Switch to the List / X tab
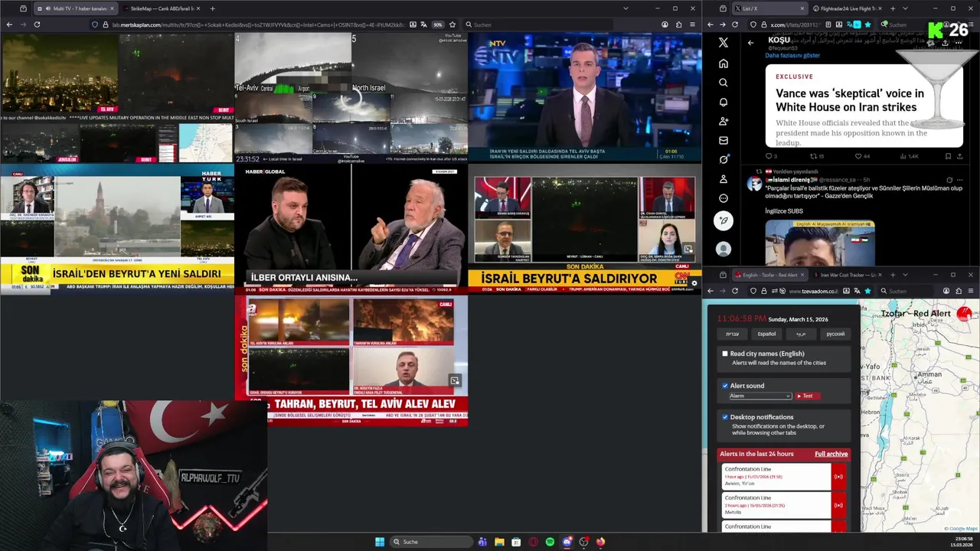This screenshot has height=551, width=980. coord(769,8)
